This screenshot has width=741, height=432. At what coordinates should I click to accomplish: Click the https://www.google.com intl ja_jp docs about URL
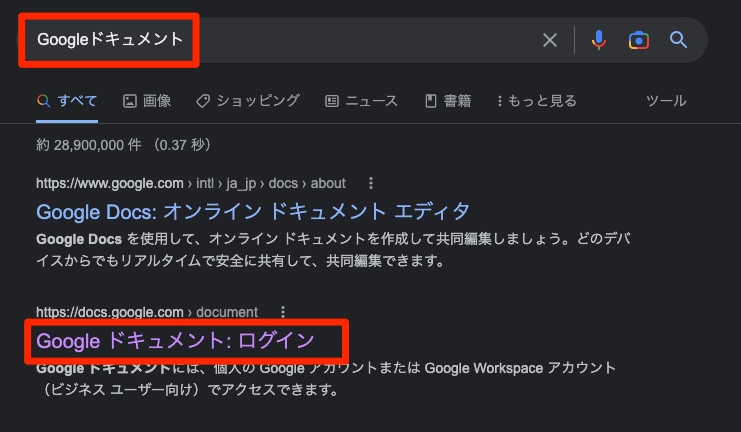(x=191, y=183)
